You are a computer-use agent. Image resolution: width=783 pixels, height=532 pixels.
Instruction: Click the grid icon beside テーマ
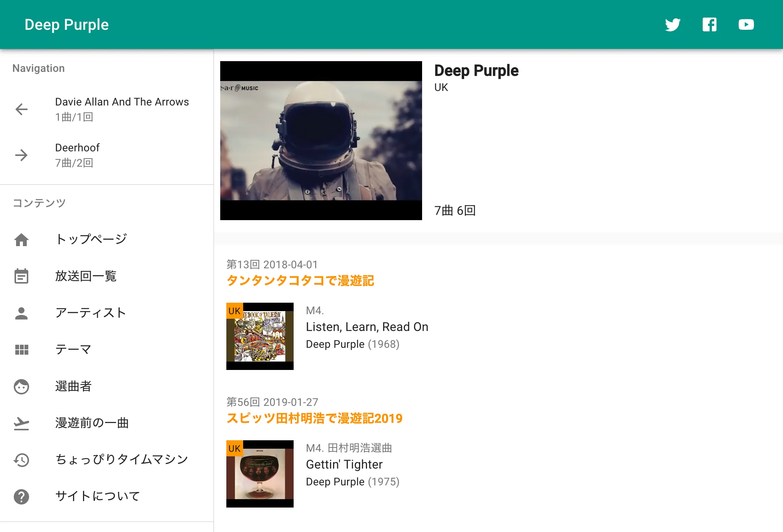21,350
